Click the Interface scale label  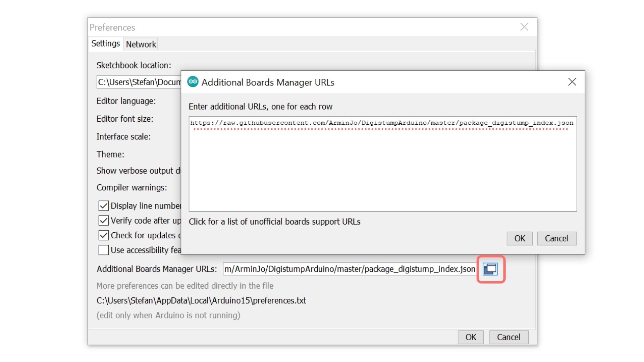coord(123,137)
